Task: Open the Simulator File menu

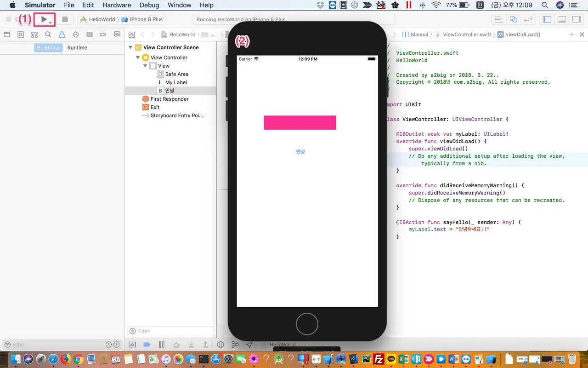Action: pyautogui.click(x=69, y=5)
